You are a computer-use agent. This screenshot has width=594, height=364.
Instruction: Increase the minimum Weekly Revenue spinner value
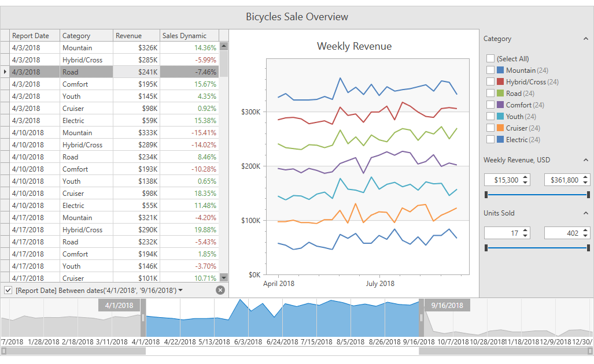[525, 177]
